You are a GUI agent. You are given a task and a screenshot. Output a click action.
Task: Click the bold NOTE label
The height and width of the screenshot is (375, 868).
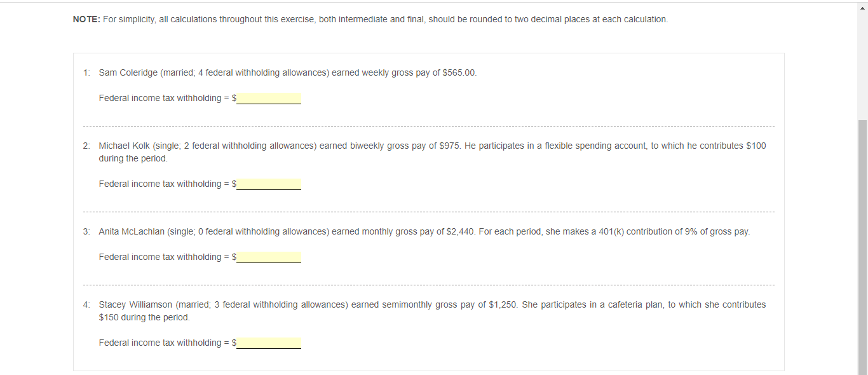pos(86,20)
